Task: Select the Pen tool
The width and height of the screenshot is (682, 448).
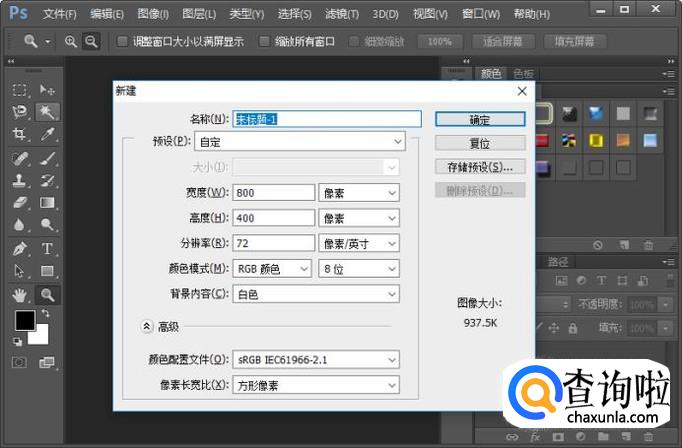Action: pos(20,249)
